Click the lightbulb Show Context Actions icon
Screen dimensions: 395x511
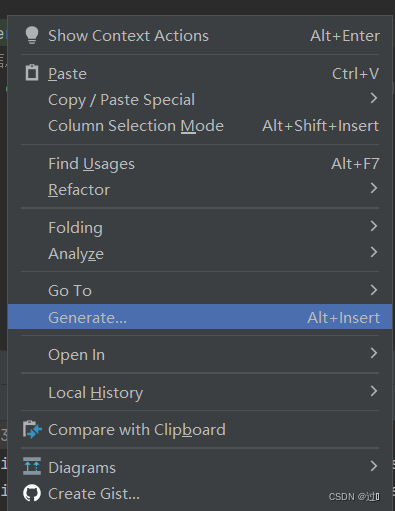(32, 35)
